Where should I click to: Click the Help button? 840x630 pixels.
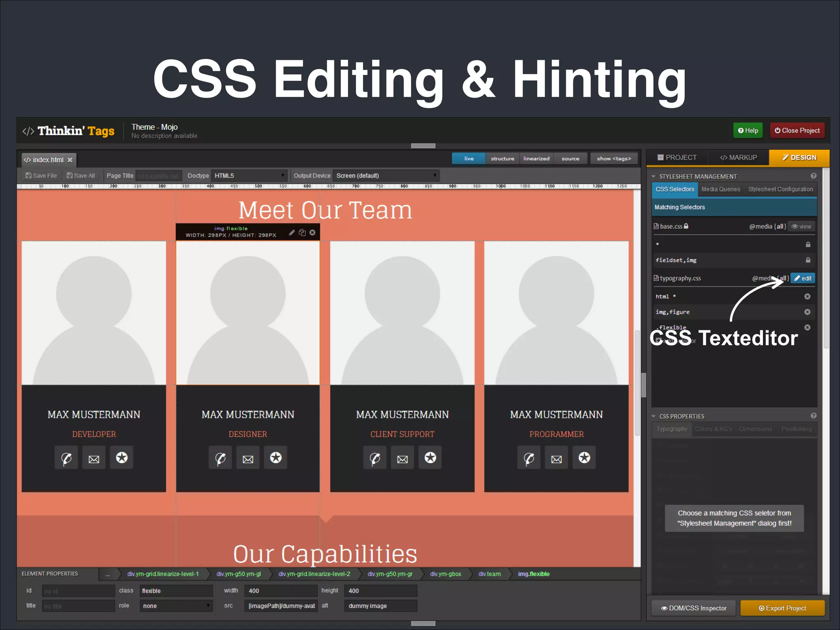point(748,130)
